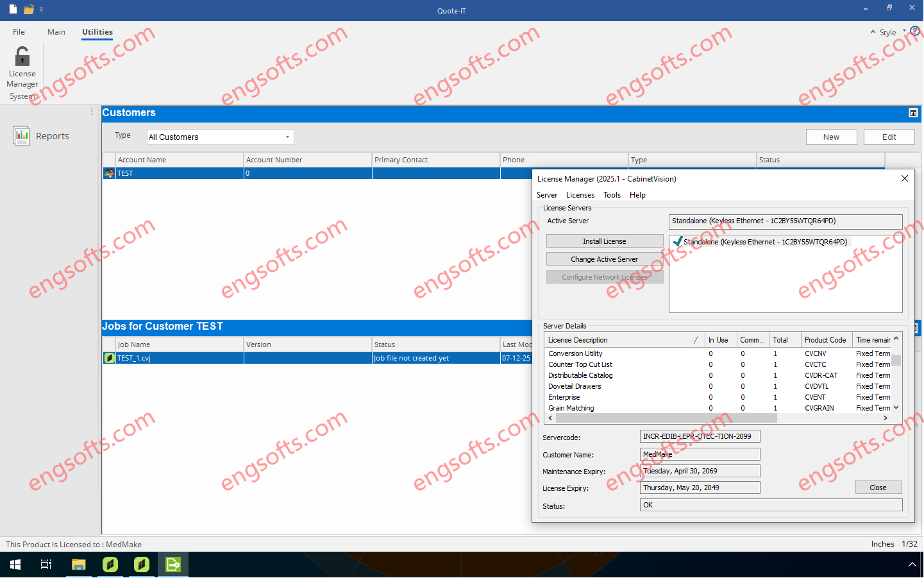Click the Job Name column header
Viewport: 924px width, 578px height.
tap(180, 344)
